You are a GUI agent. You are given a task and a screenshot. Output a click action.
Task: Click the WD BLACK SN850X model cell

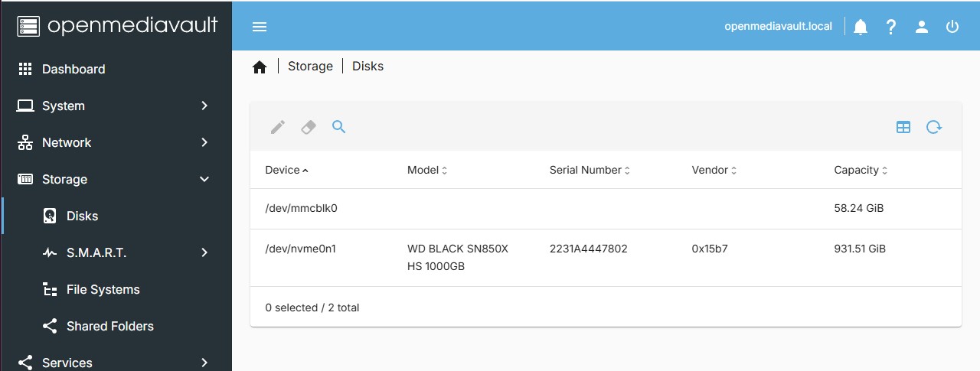tap(458, 258)
